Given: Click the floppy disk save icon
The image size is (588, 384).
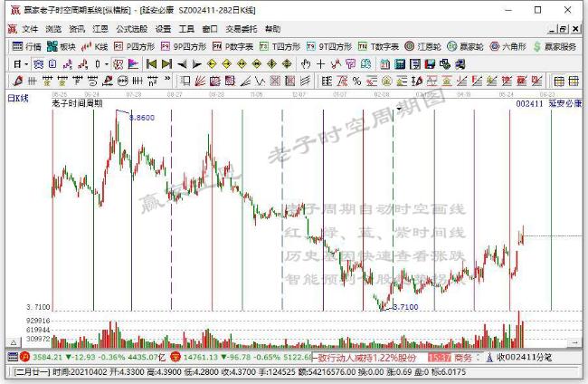Looking at the screenshot, I should [x=430, y=64].
